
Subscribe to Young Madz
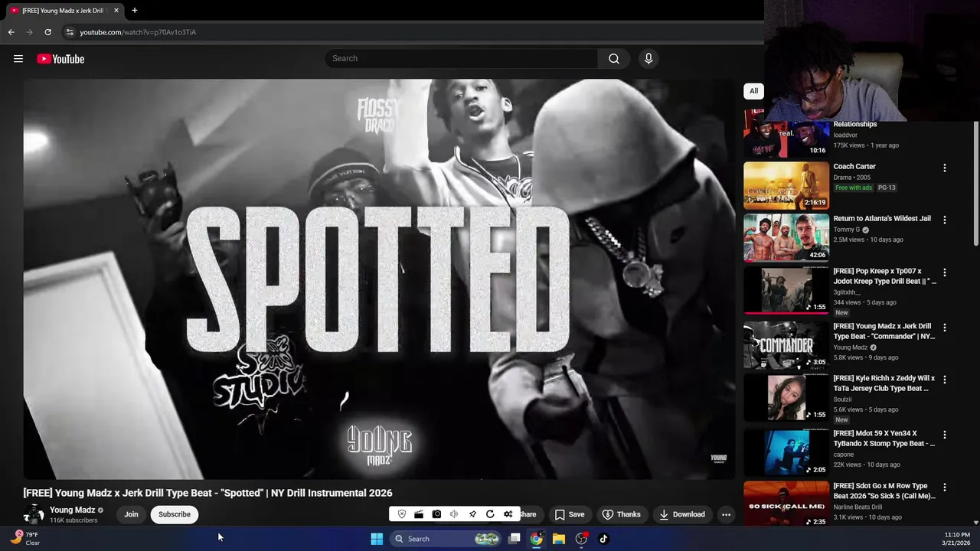[175, 514]
